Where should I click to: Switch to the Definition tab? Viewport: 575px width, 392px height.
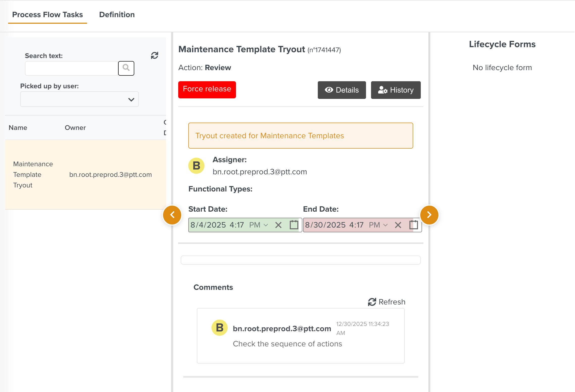tap(117, 15)
